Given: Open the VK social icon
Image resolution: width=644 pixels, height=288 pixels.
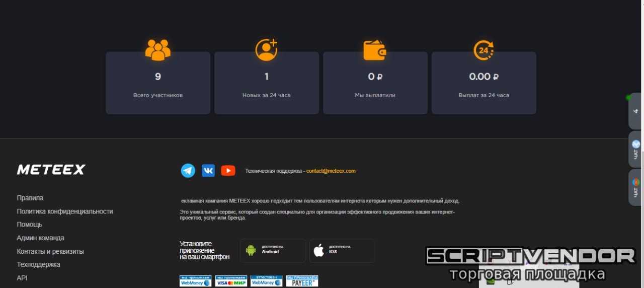Looking at the screenshot, I should click(208, 171).
